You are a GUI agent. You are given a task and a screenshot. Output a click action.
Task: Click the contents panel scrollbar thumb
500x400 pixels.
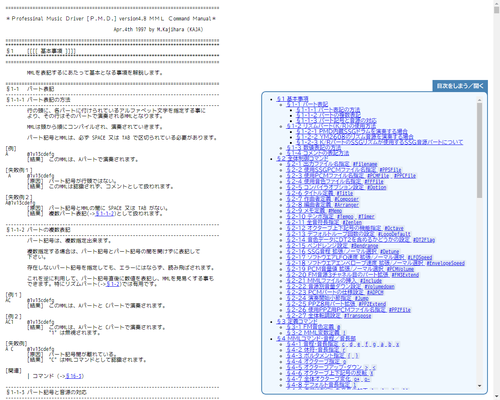click(480, 150)
